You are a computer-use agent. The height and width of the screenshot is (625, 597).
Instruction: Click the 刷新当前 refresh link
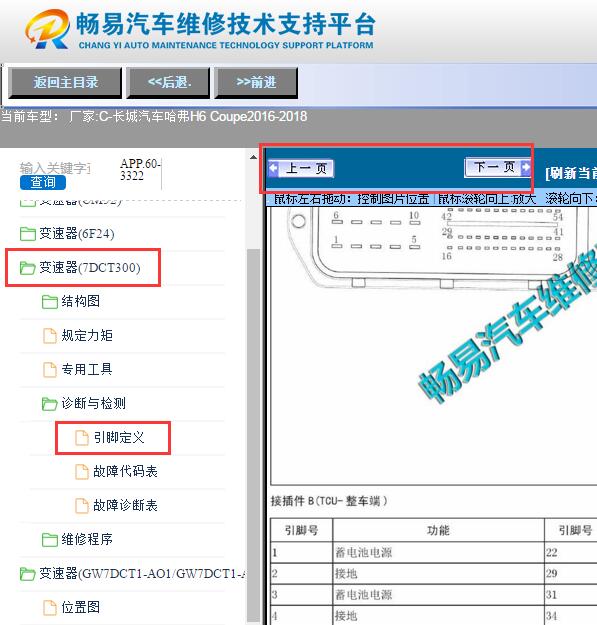click(571, 173)
